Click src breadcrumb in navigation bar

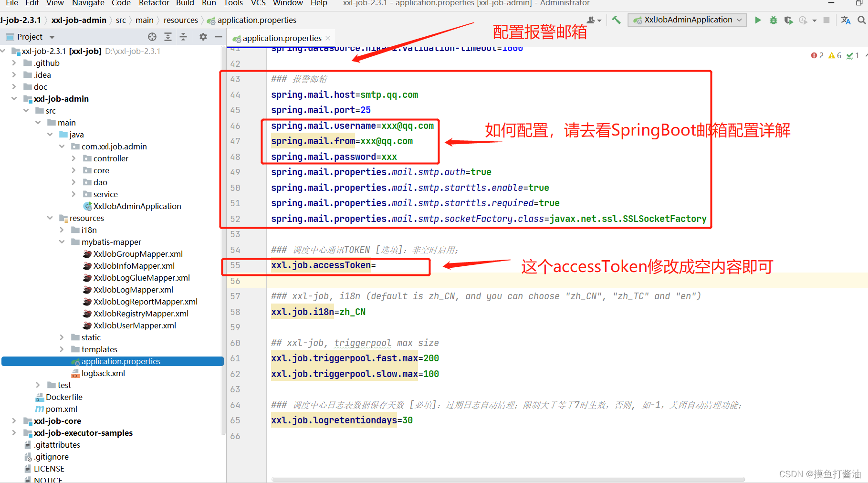tap(121, 20)
